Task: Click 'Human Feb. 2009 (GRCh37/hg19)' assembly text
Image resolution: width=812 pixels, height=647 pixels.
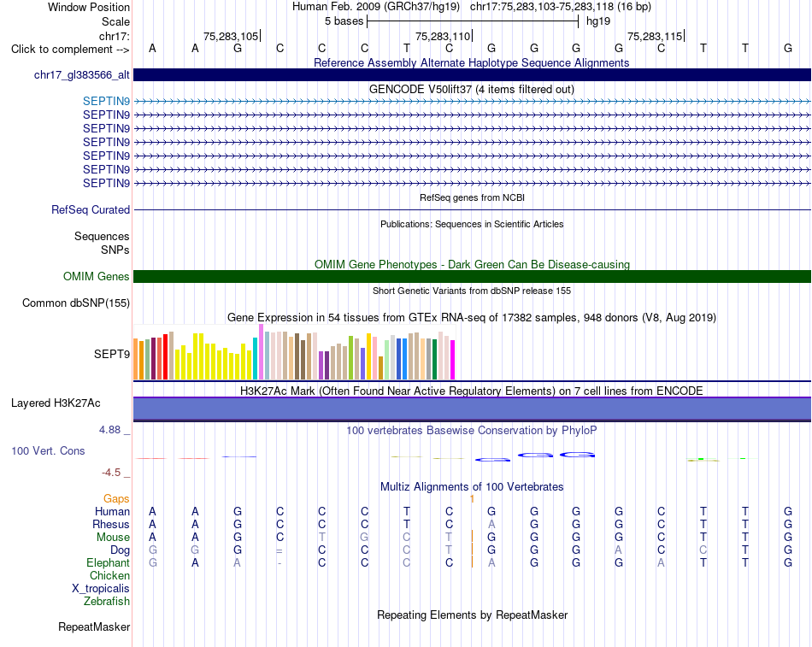Action: tap(376, 7)
